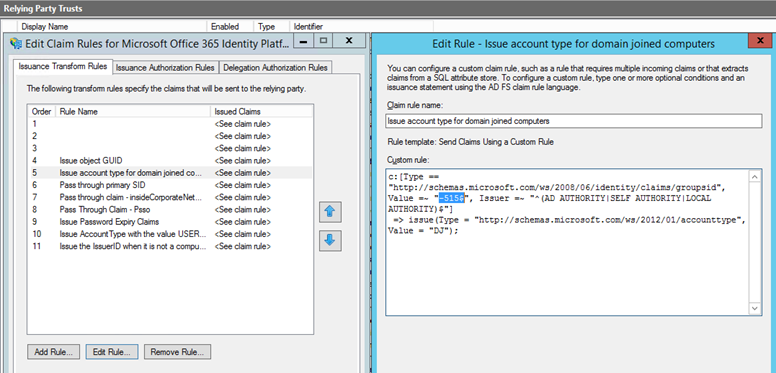This screenshot has width=776, height=373.
Task: Move selected rule up with blue arrow
Action: click(x=330, y=212)
